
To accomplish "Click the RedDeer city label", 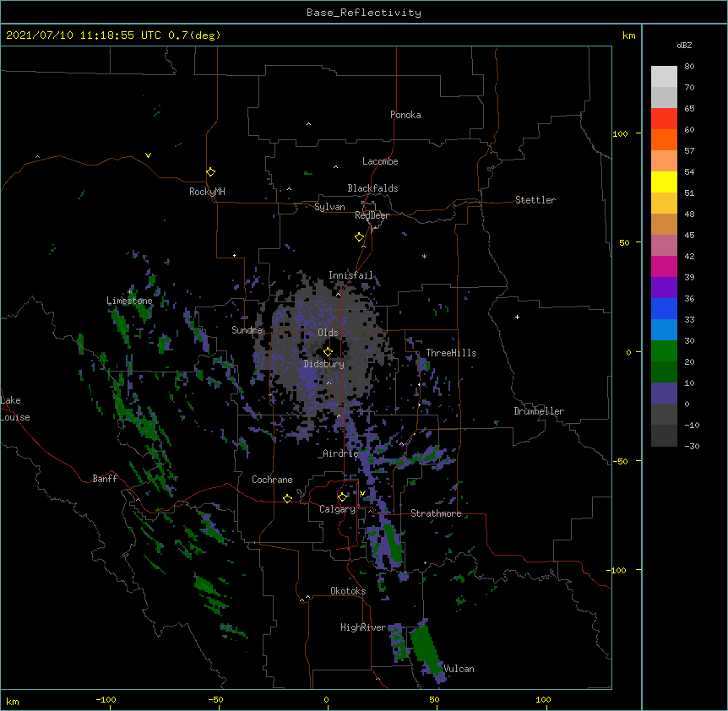I will (372, 215).
